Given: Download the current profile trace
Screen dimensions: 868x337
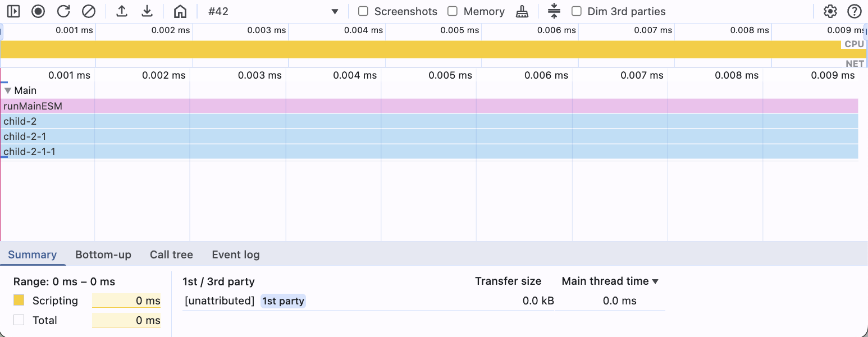Looking at the screenshot, I should click(147, 11).
